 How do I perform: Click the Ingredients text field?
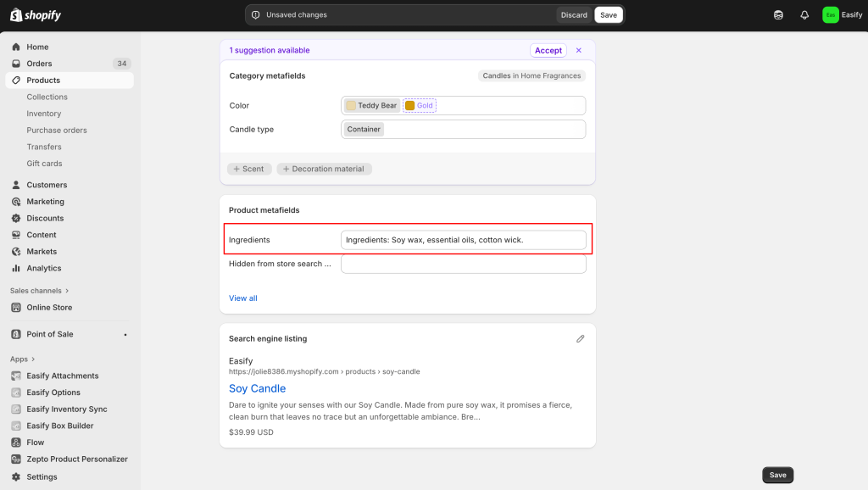[x=463, y=240]
